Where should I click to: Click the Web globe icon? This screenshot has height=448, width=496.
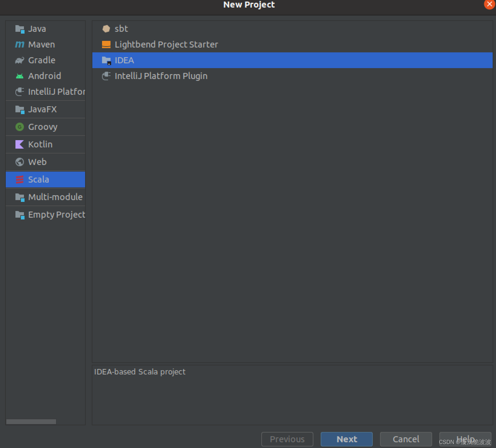click(20, 162)
